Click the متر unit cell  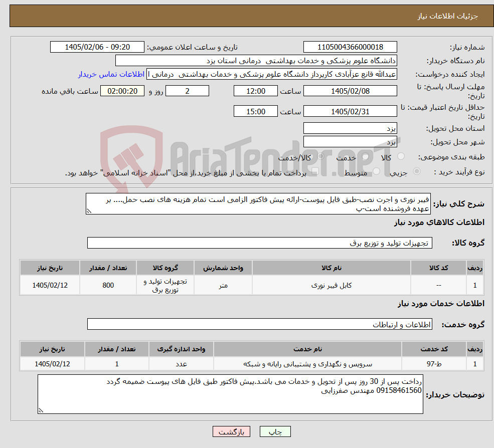(x=223, y=285)
